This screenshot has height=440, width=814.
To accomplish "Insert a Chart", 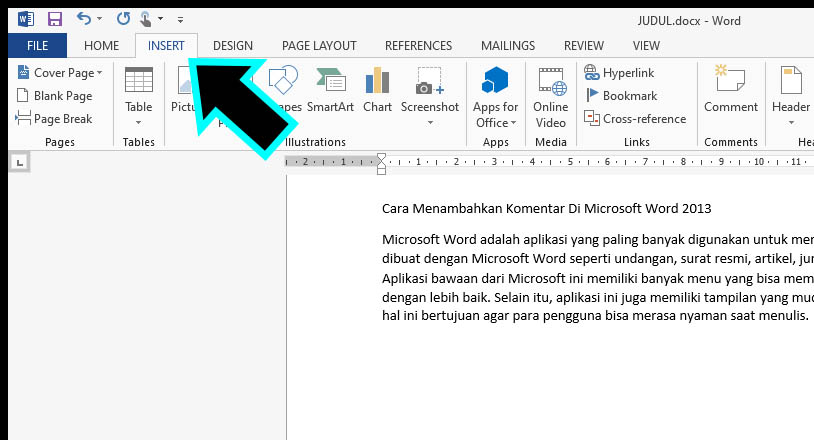I will [x=377, y=90].
